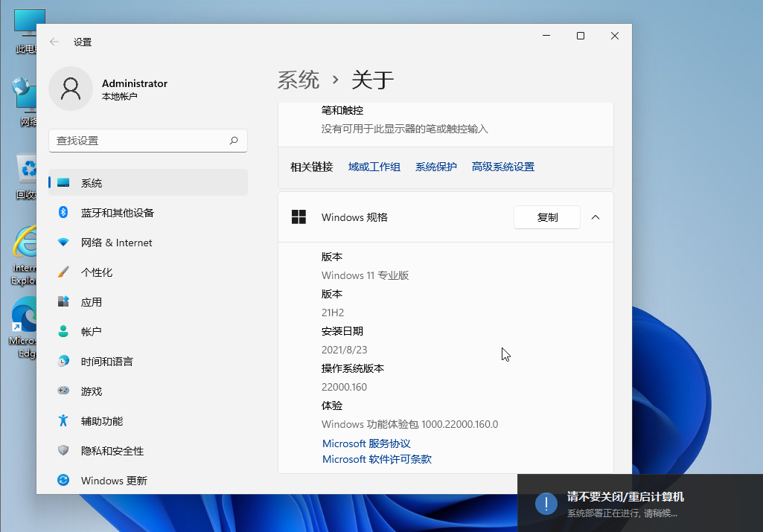Image resolution: width=763 pixels, height=532 pixels.
Task: Open Time and language settings
Action: coord(106,362)
